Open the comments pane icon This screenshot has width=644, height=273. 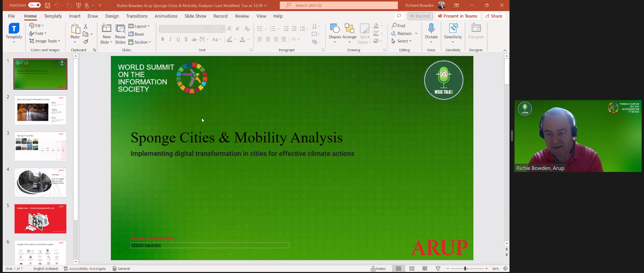pos(399,16)
